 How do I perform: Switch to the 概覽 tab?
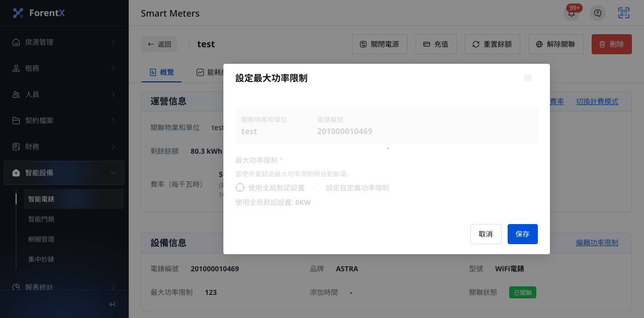point(162,72)
